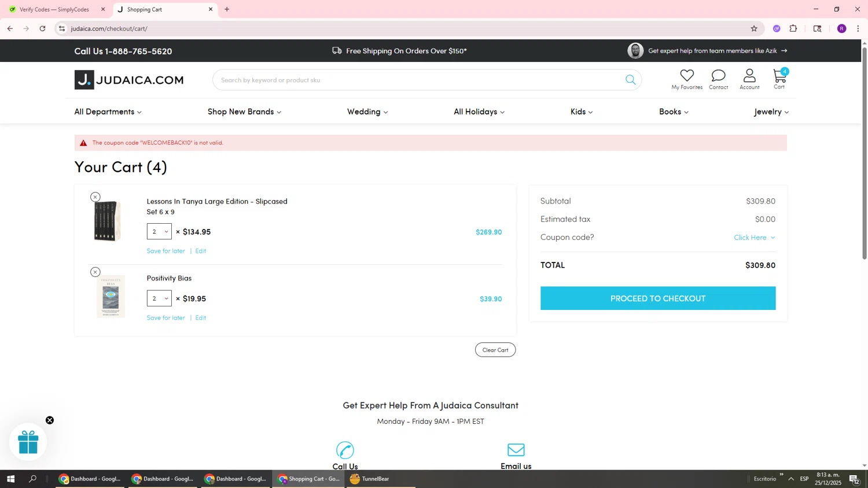Open Chrome profile avatar
This screenshot has height=488, width=868.
click(842, 28)
